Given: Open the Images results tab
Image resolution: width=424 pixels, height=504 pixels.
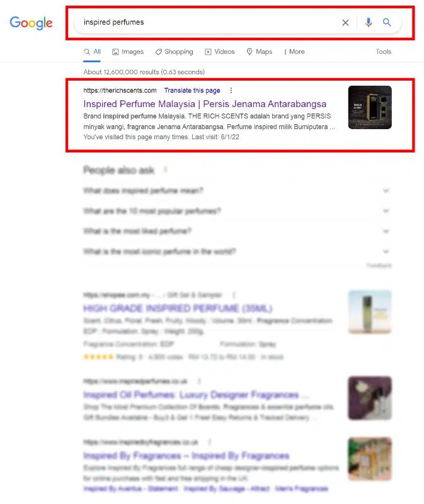Looking at the screenshot, I should [128, 52].
